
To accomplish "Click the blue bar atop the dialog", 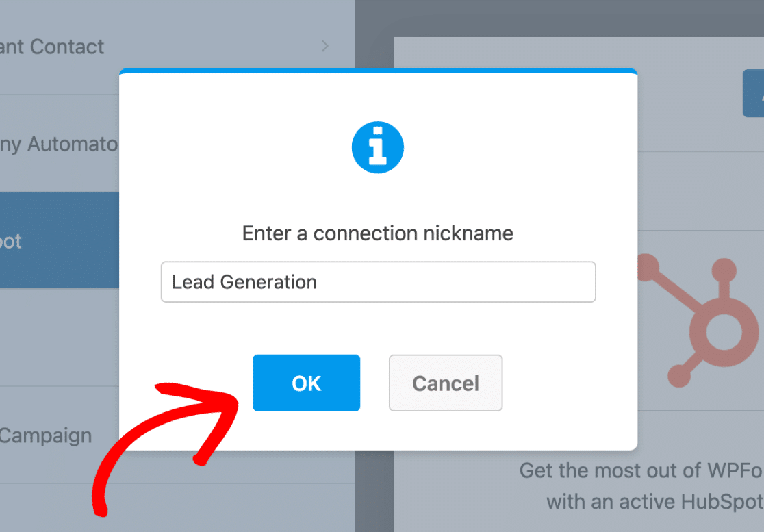I will (378, 71).
